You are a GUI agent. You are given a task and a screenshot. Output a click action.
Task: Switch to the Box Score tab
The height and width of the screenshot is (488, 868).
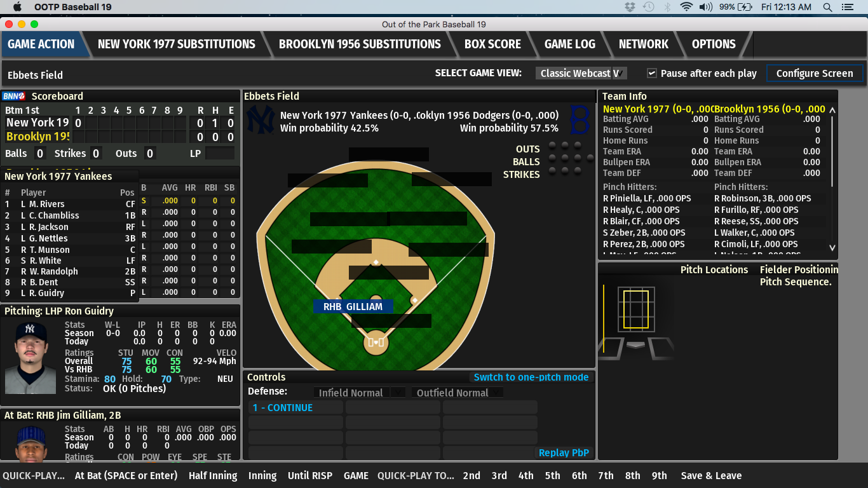click(492, 44)
